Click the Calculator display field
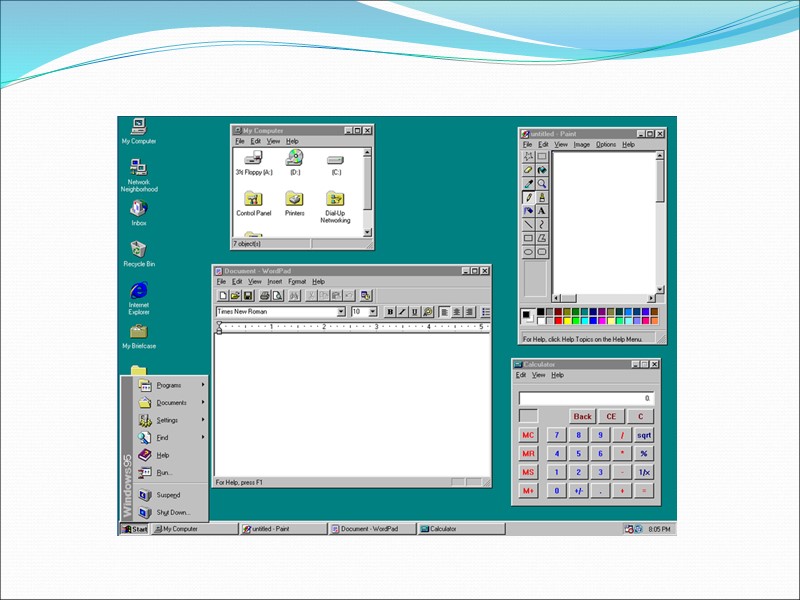 coord(586,398)
